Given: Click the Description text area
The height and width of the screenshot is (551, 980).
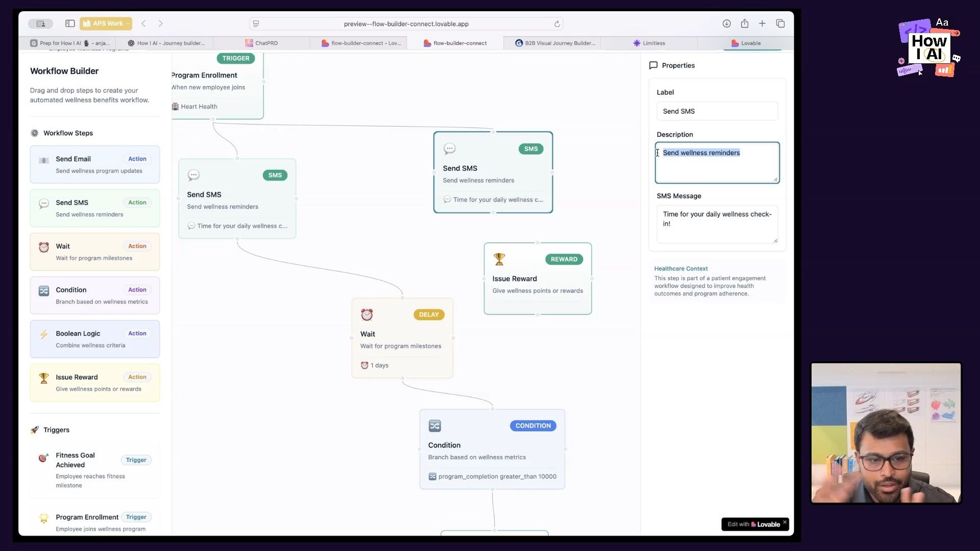Looking at the screenshot, I should pyautogui.click(x=717, y=163).
